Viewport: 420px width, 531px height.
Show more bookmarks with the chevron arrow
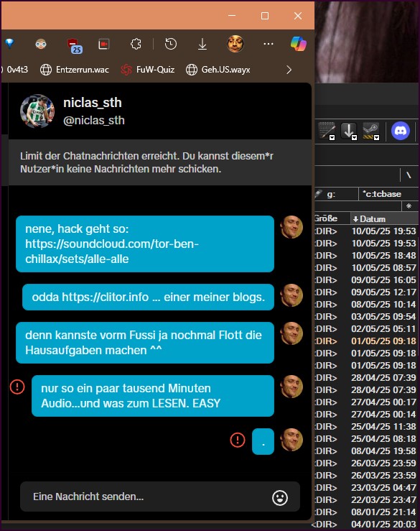coord(289,70)
